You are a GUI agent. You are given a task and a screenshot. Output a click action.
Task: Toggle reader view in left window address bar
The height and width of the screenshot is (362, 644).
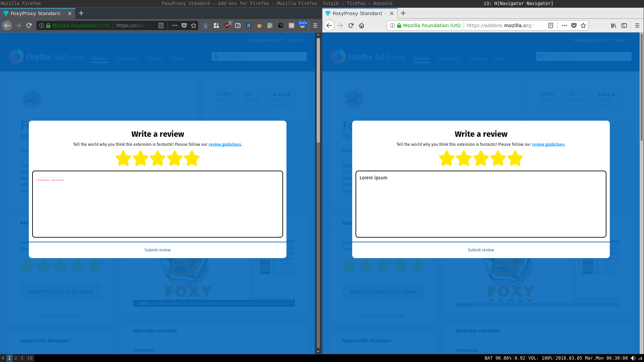click(x=161, y=25)
